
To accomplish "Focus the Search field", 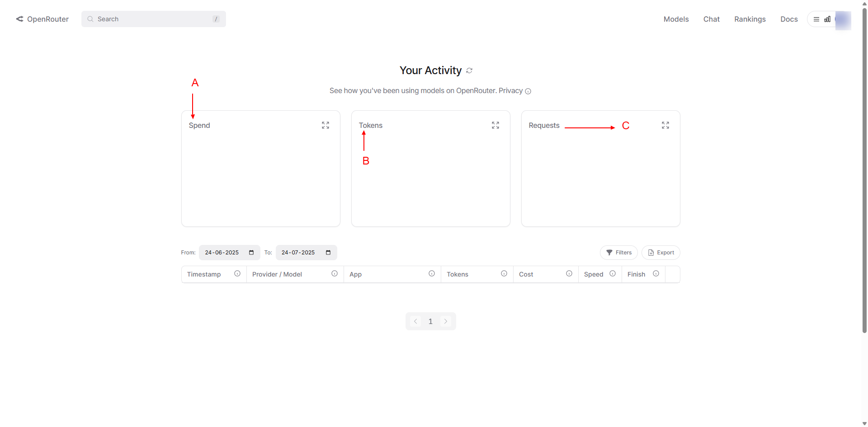I will point(154,19).
